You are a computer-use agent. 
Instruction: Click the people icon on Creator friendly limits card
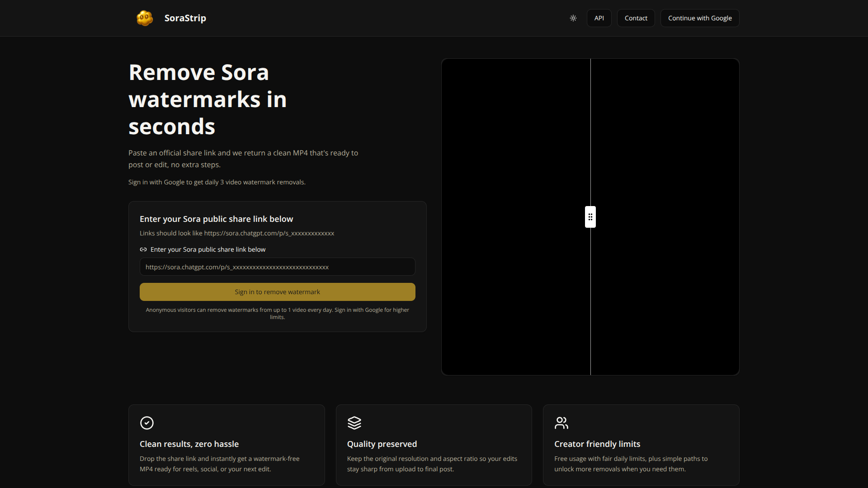point(561,423)
